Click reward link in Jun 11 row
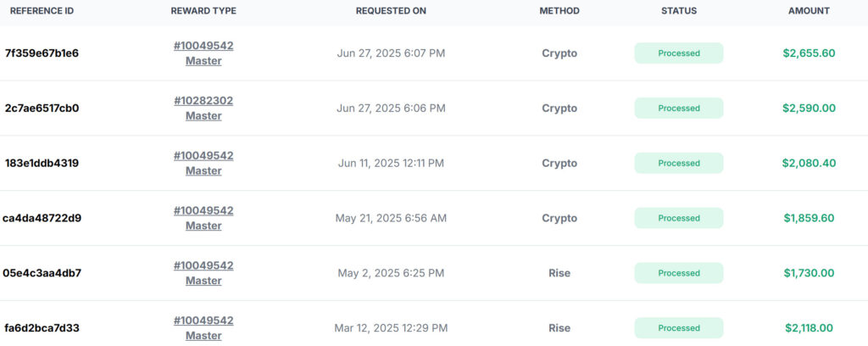 tap(203, 163)
